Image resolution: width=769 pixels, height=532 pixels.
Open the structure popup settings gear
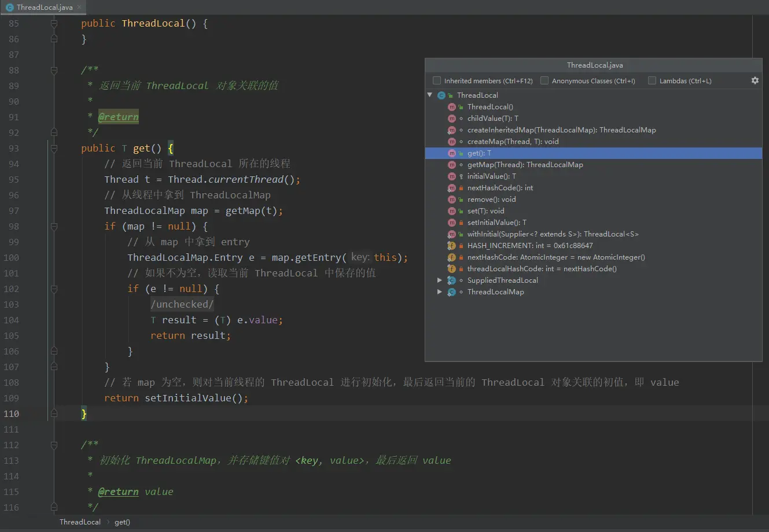(755, 80)
